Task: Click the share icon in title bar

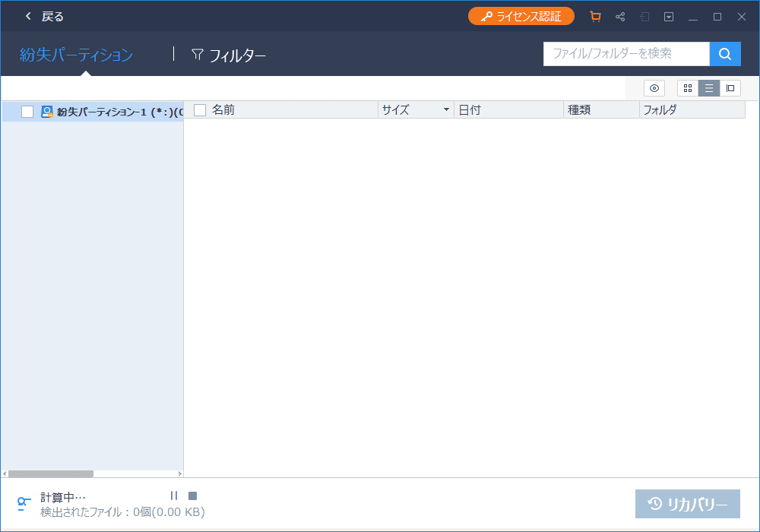Action: [x=620, y=17]
